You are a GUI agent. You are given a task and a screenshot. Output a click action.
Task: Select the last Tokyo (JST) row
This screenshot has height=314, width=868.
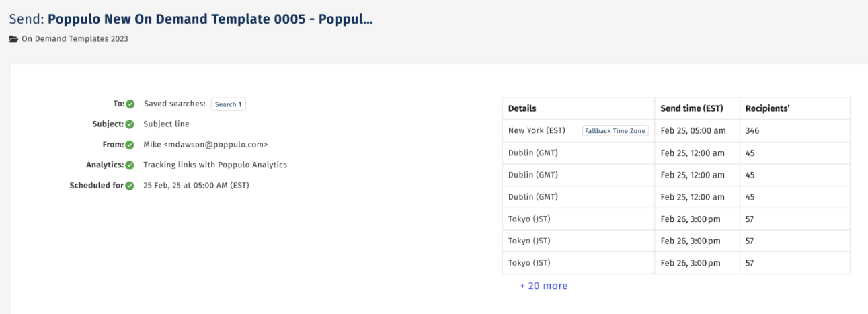[676, 263]
